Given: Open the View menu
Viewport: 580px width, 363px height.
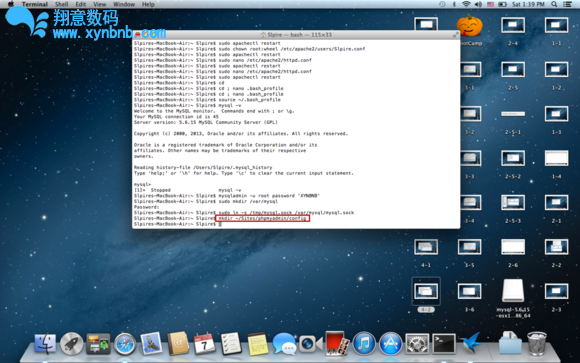Looking at the screenshot, I should coord(99,4).
